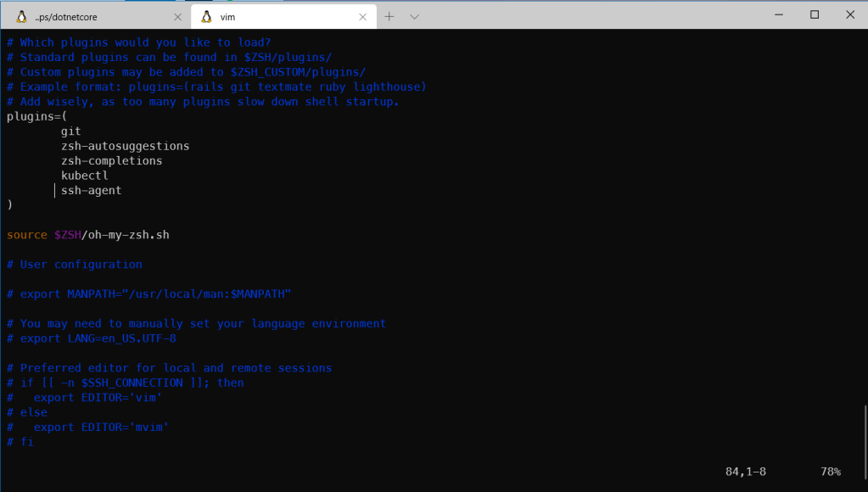This screenshot has width=868, height=492.
Task: Click the source $ZSH/oh-my-zsh.sh line
Action: pyautogui.click(x=88, y=235)
